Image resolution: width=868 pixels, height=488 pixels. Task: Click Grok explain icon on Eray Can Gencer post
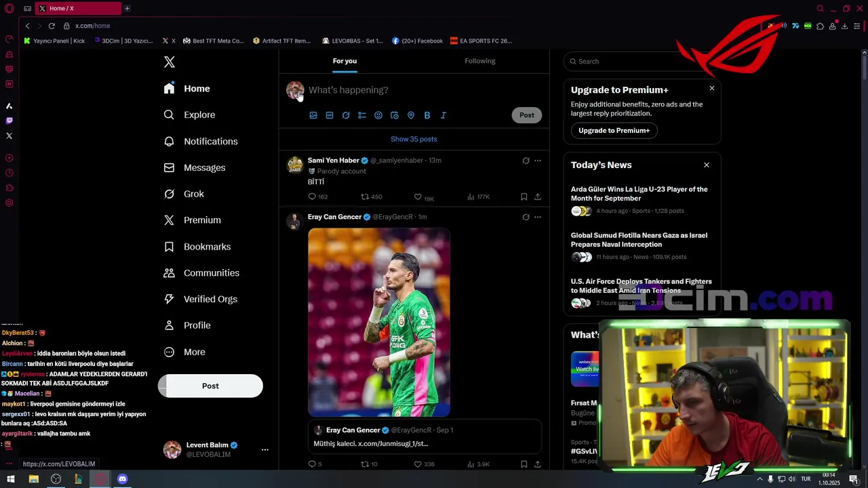526,217
